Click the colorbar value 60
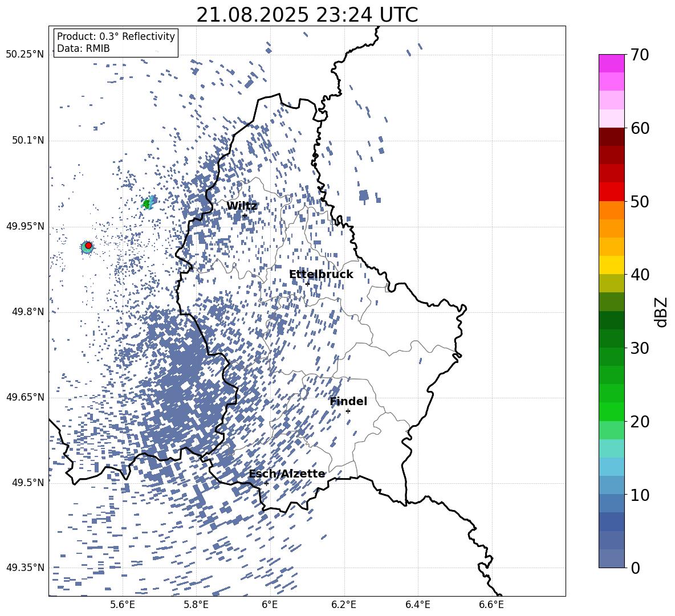The image size is (675, 616). (x=640, y=128)
